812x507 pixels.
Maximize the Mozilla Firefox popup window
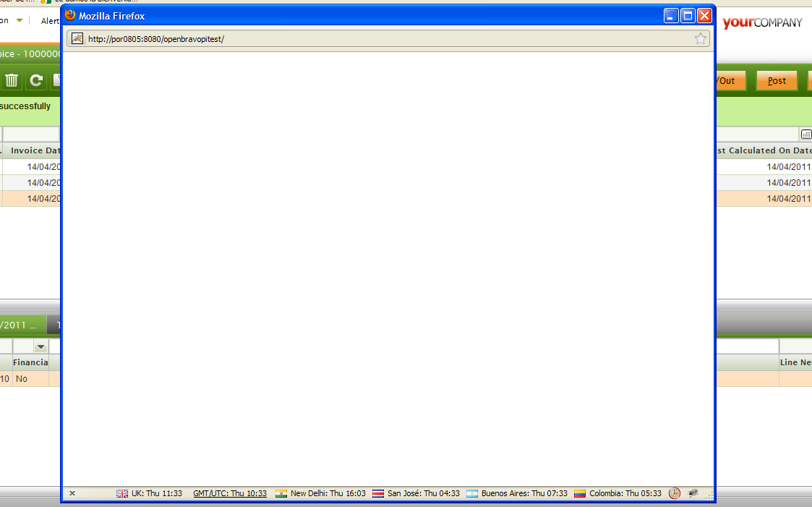(688, 15)
